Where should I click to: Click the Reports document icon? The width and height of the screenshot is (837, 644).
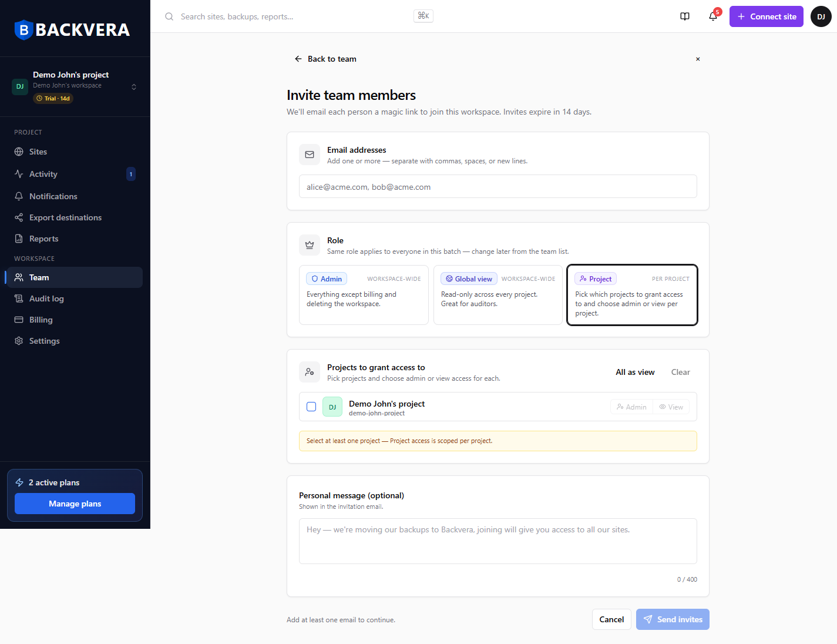click(19, 239)
